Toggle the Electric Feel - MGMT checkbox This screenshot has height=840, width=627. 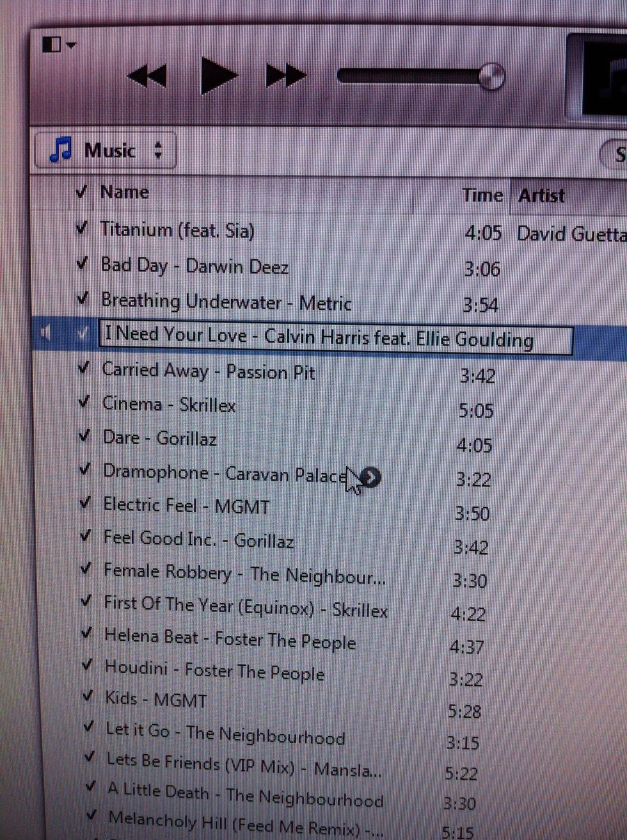point(86,503)
